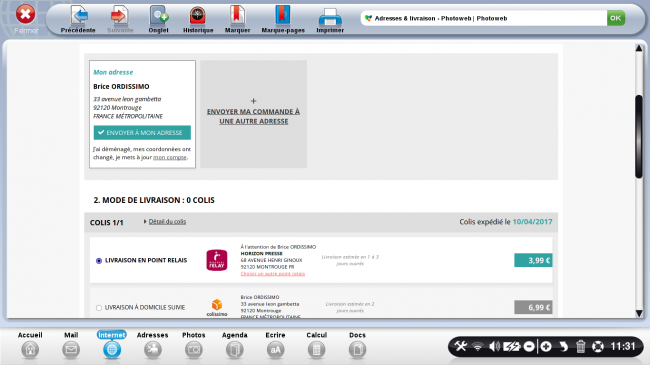The width and height of the screenshot is (650, 365).
Task: Confirm the address with green OK button
Action: (616, 18)
